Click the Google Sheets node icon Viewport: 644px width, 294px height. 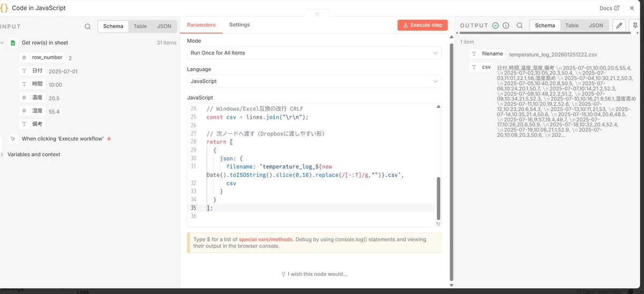[x=13, y=43]
